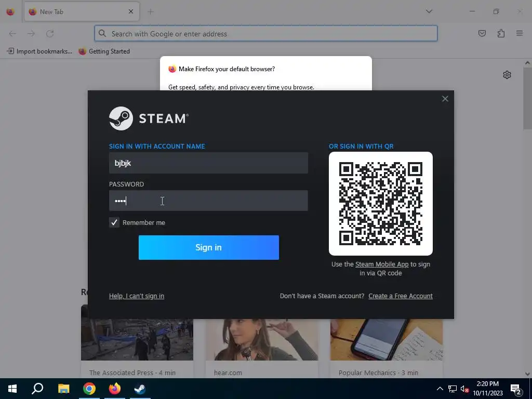Image resolution: width=532 pixels, height=399 pixels.
Task: Open the Save to Pocket icon
Action: pos(482,33)
